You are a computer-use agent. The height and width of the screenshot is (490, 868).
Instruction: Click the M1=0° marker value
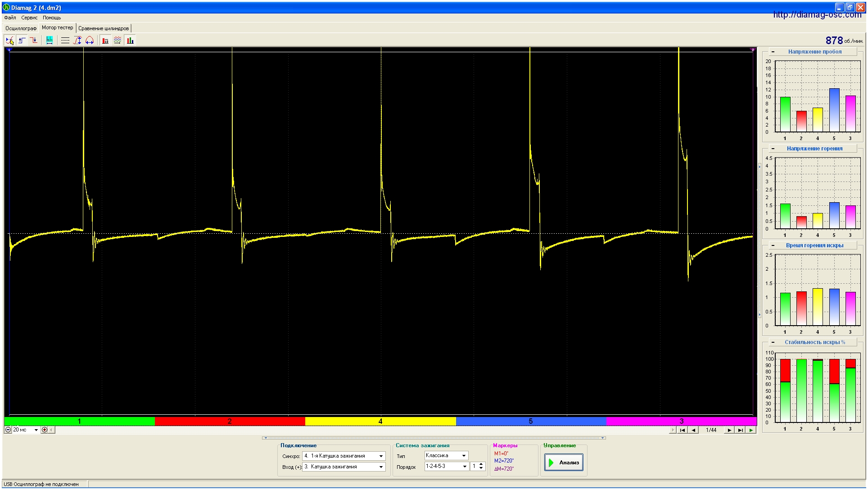tap(502, 454)
